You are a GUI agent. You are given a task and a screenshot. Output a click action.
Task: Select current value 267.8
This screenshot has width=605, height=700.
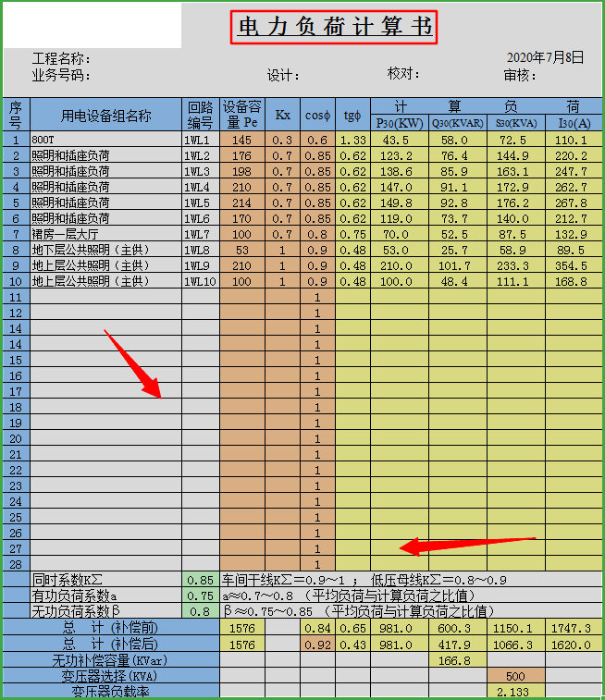(x=574, y=203)
